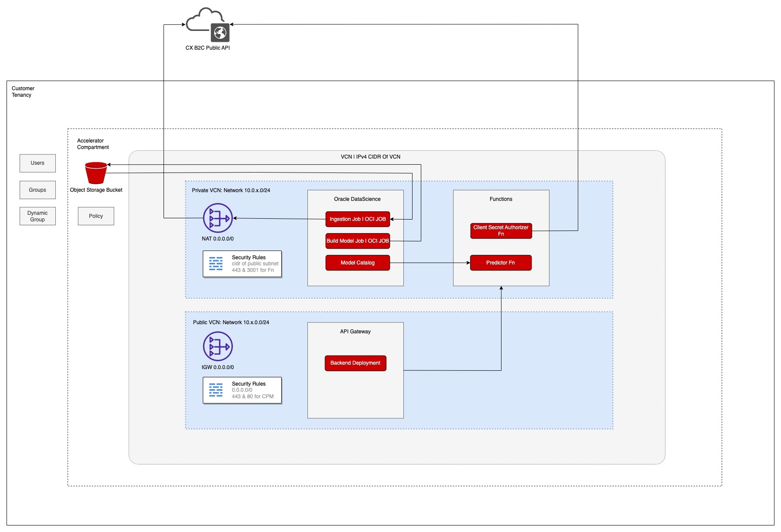
Task: Select the Build Model Job block
Action: [x=358, y=241]
